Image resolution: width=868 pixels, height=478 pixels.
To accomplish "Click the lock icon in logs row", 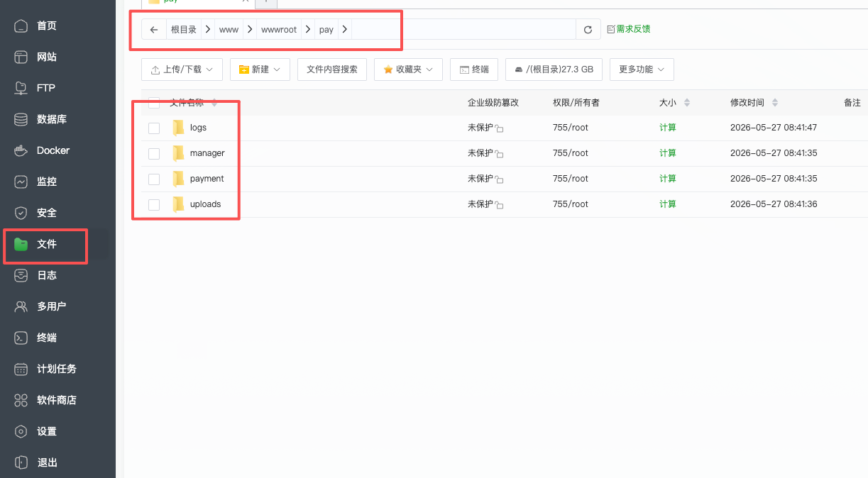I will tap(499, 129).
